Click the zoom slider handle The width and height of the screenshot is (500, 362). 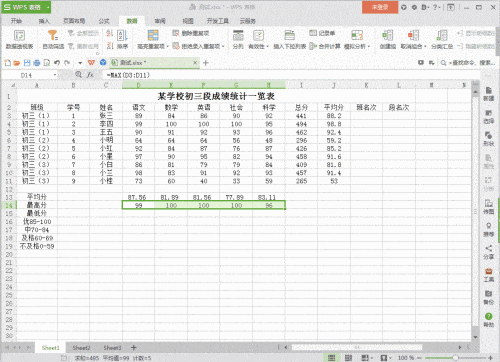coord(455,358)
